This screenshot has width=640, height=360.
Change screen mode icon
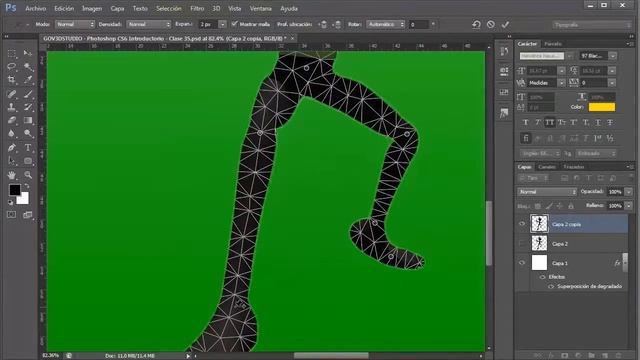(28, 215)
